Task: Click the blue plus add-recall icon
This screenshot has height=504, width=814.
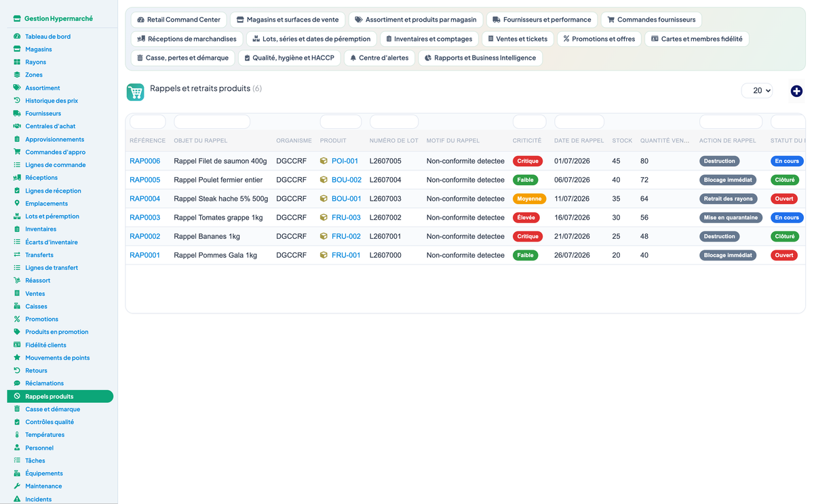Action: click(796, 91)
